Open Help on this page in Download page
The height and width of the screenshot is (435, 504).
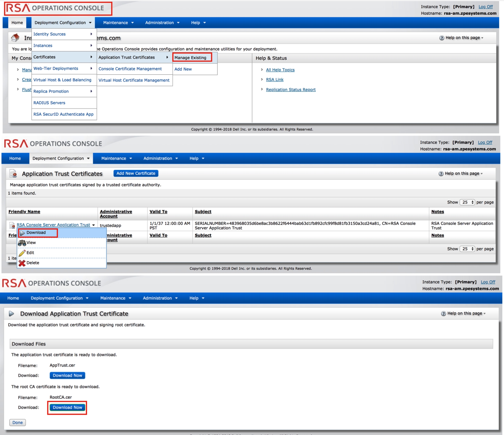tap(465, 314)
